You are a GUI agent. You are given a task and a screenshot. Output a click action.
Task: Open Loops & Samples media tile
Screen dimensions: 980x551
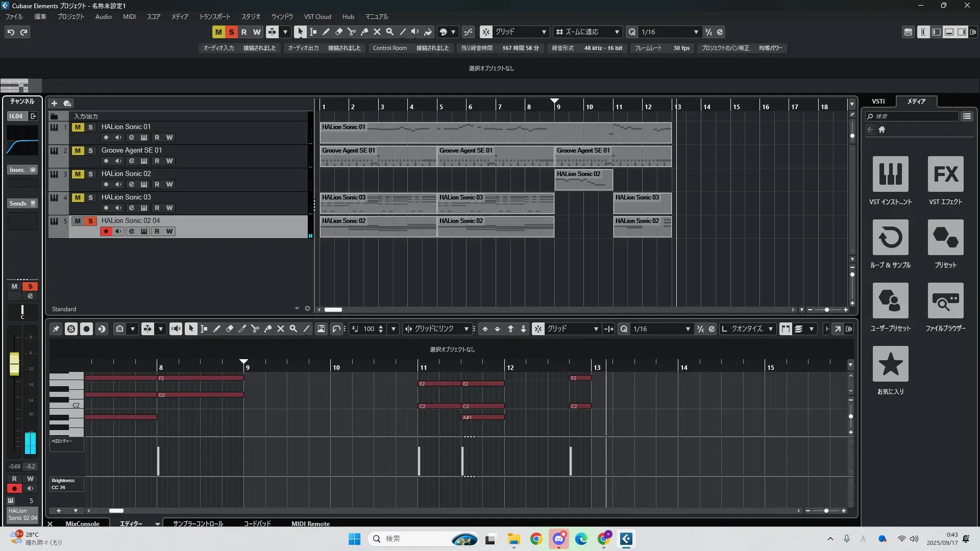(890, 237)
